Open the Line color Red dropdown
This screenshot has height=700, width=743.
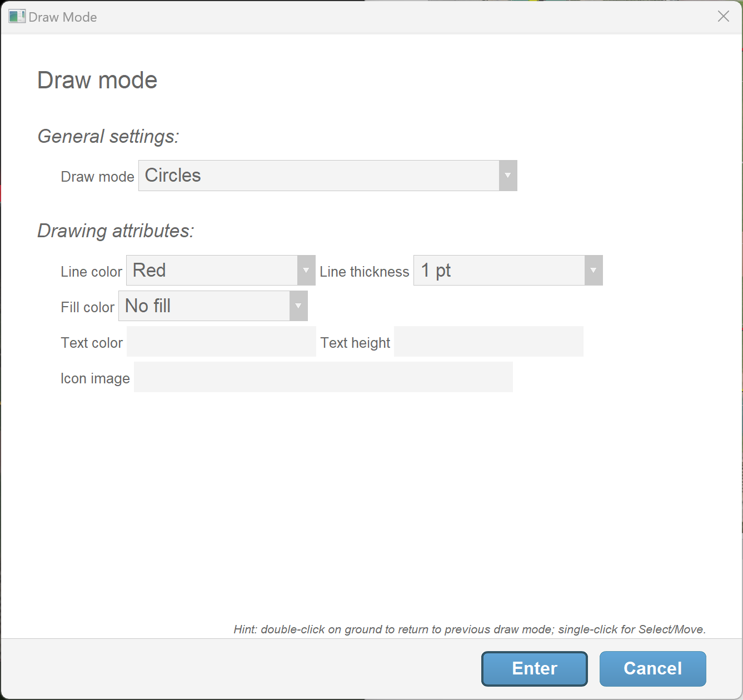tap(212, 271)
